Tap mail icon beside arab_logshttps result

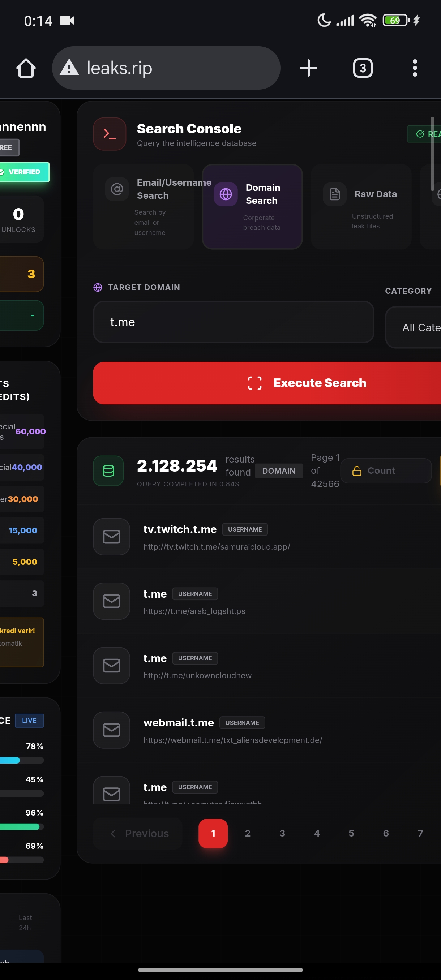(111, 601)
